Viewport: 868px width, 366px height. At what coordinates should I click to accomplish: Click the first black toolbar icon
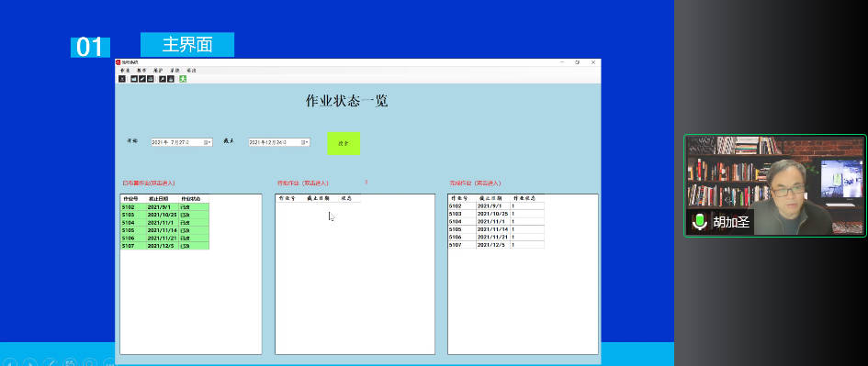pyautogui.click(x=122, y=79)
